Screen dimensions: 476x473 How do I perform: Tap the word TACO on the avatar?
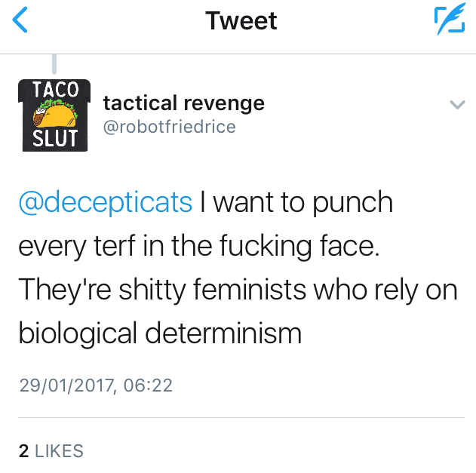click(x=54, y=89)
